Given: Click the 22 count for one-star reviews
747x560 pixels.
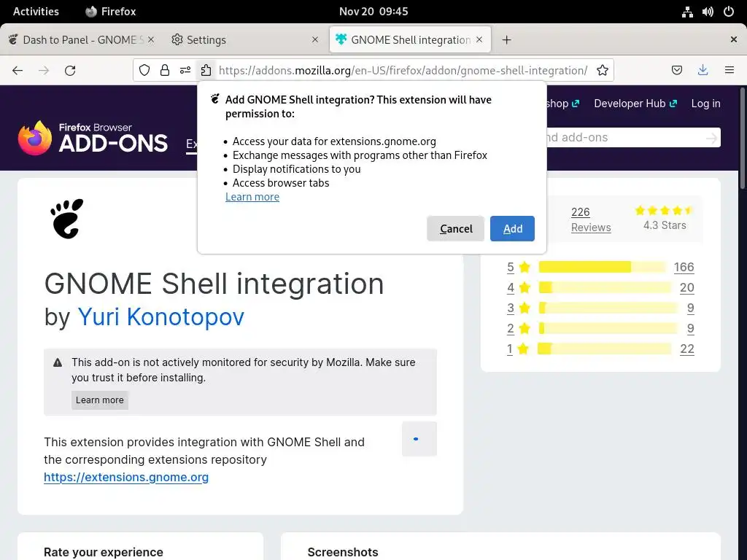Looking at the screenshot, I should pyautogui.click(x=686, y=349).
